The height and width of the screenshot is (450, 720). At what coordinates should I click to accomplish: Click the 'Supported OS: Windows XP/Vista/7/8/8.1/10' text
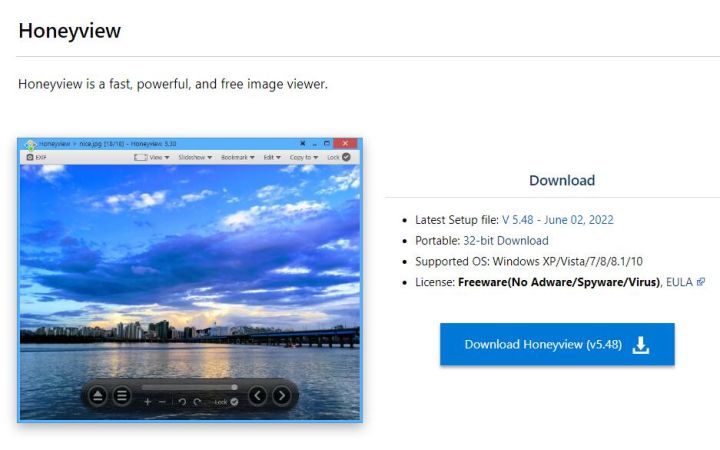[x=529, y=261]
